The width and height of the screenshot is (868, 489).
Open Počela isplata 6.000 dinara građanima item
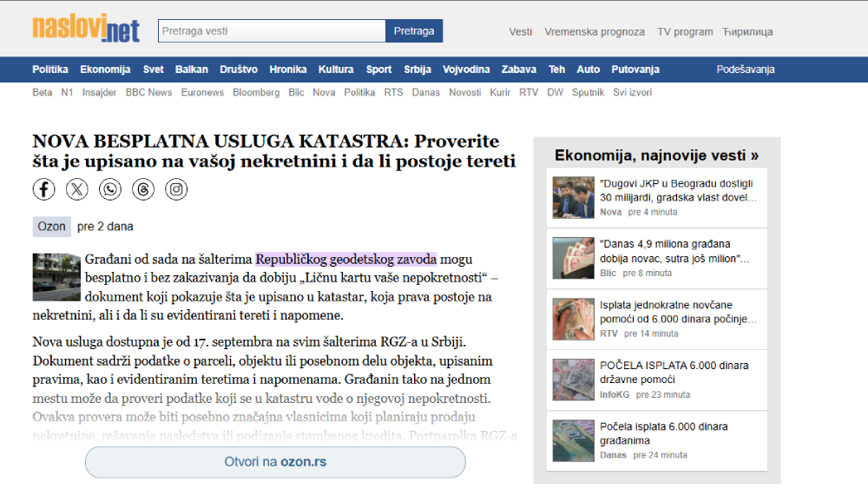[x=656, y=441]
